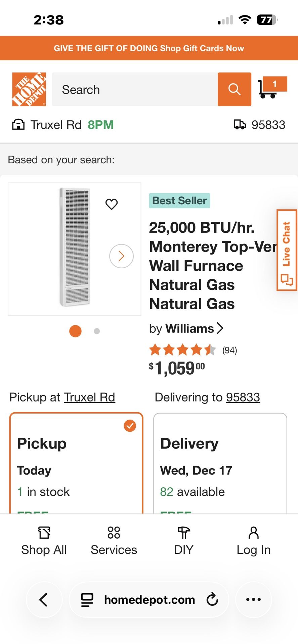Screen dimensions: 298x644
Task: Tap the Home Depot logo
Action: 29,89
